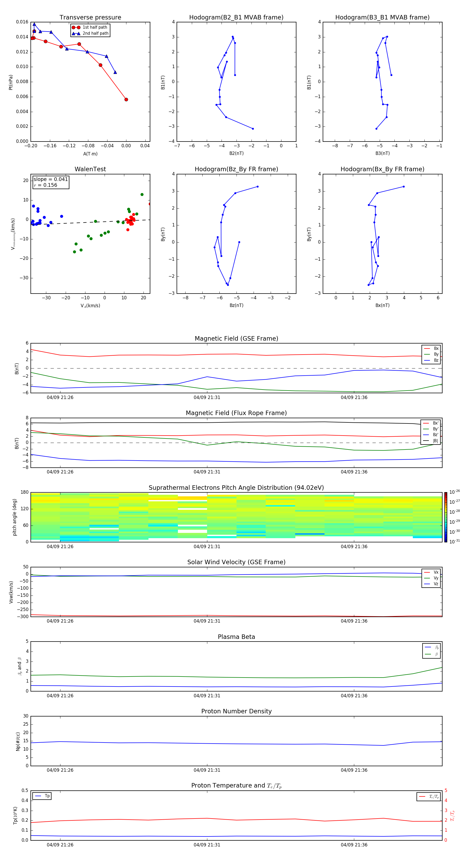Click the '|B|' legend entry in Flux Rope panel
The width and height of the screenshot is (473, 868).
431,441
